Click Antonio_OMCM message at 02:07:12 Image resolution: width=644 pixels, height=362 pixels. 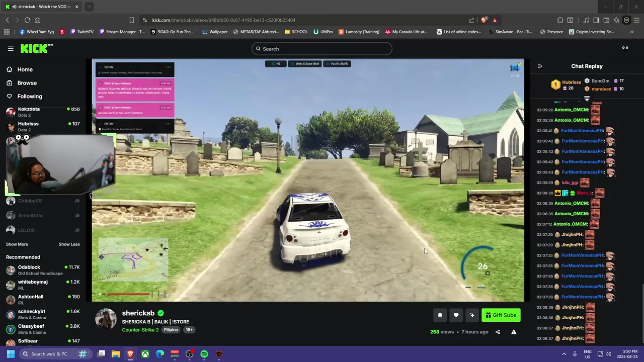pos(569,224)
